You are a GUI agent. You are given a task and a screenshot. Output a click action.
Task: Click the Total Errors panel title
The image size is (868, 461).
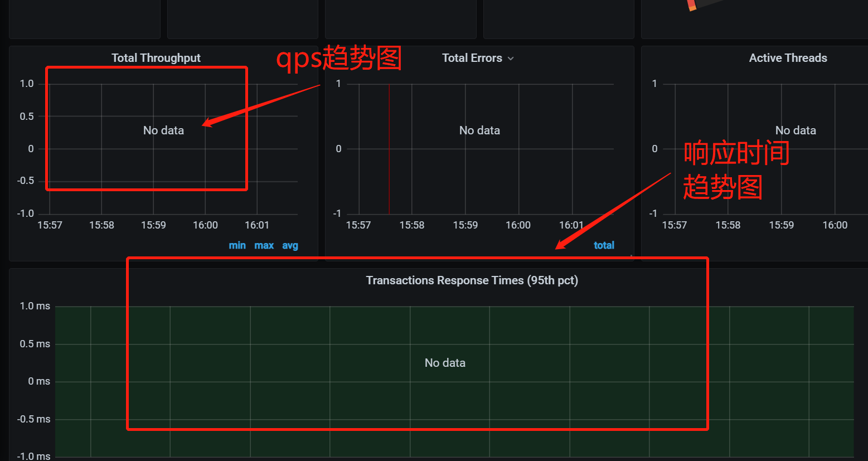472,58
